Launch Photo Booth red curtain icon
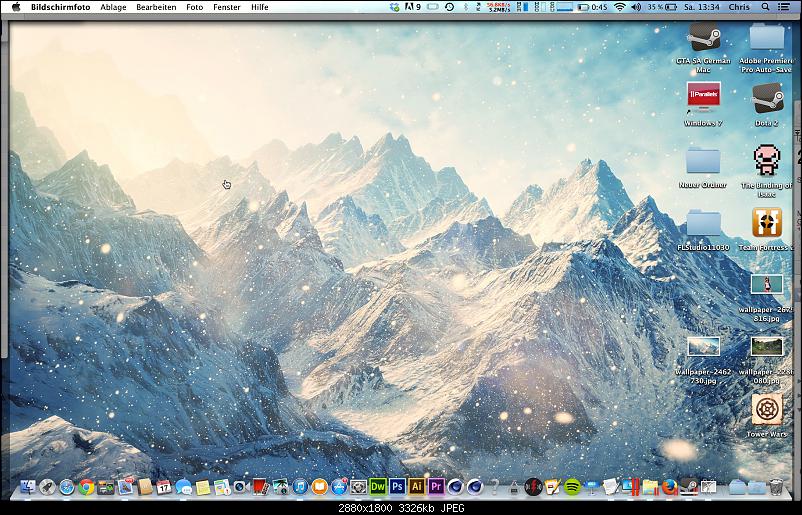This screenshot has width=802, height=515. pyautogui.click(x=261, y=487)
